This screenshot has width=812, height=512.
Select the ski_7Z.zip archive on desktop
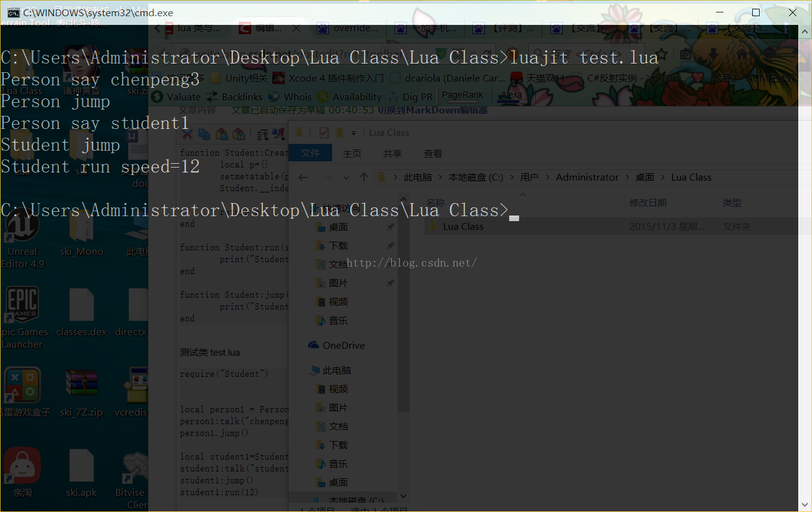[x=82, y=392]
